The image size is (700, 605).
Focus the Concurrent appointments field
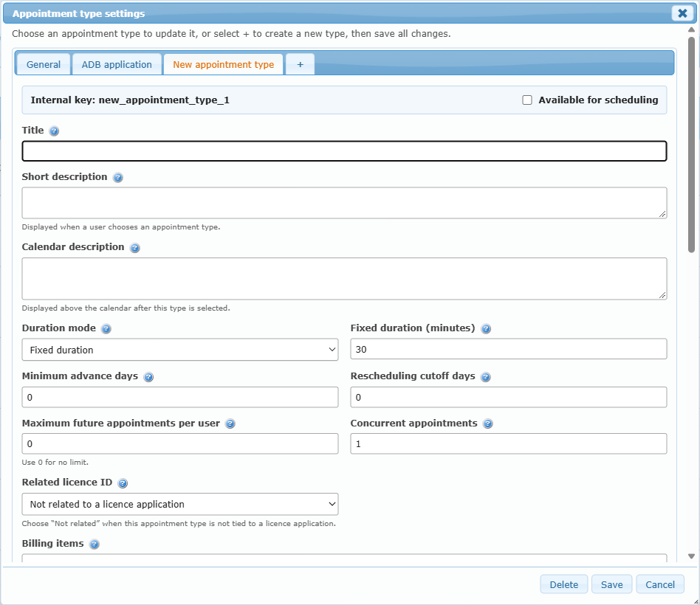pos(509,443)
